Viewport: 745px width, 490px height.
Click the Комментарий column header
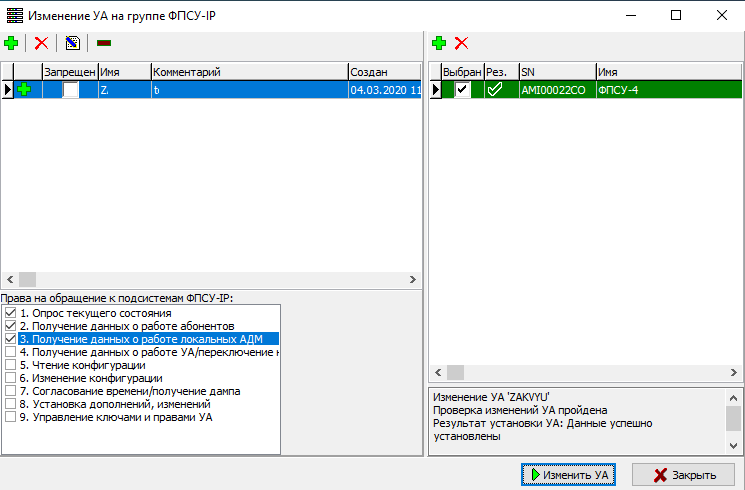tap(247, 72)
